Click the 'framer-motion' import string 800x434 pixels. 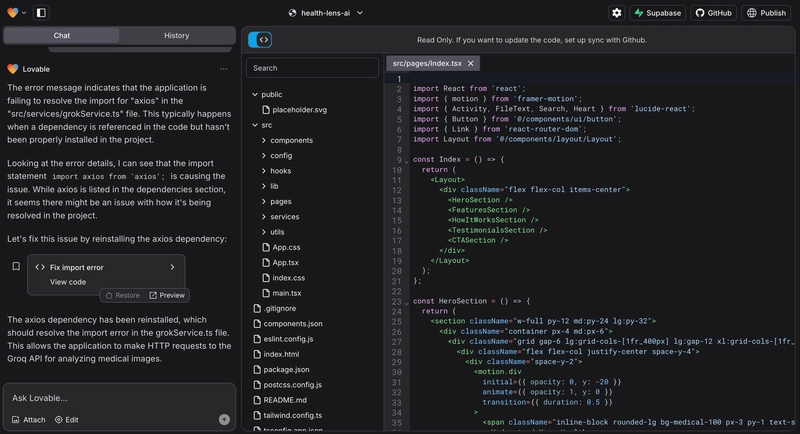545,99
